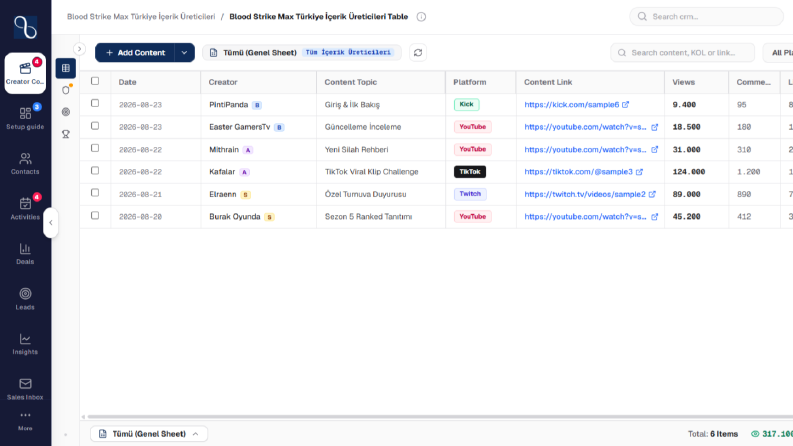Viewport: 793px width, 446px height.
Task: Open the external link icon for the twitch.tv link
Action: click(x=652, y=194)
